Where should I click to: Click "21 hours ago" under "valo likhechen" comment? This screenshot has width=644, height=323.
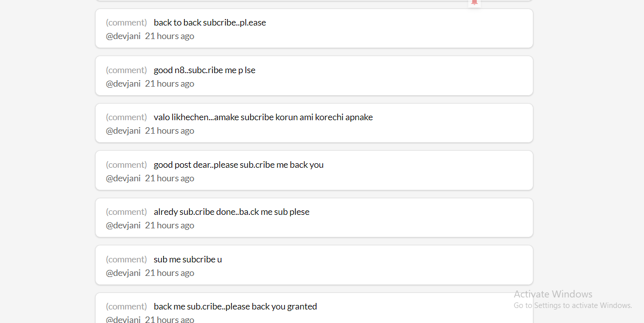(x=170, y=131)
